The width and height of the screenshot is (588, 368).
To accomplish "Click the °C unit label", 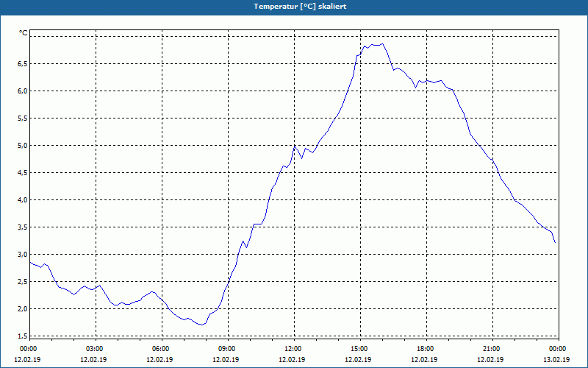I will point(24,33).
